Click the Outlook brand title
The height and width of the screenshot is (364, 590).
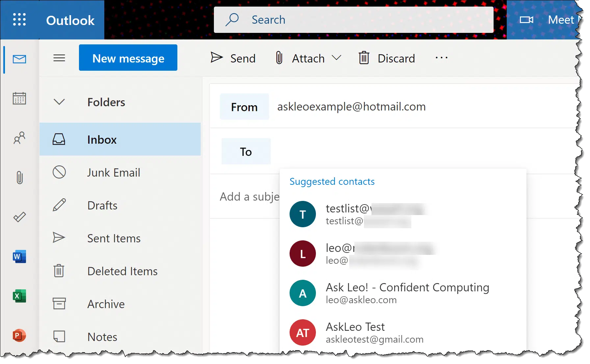coord(70,20)
